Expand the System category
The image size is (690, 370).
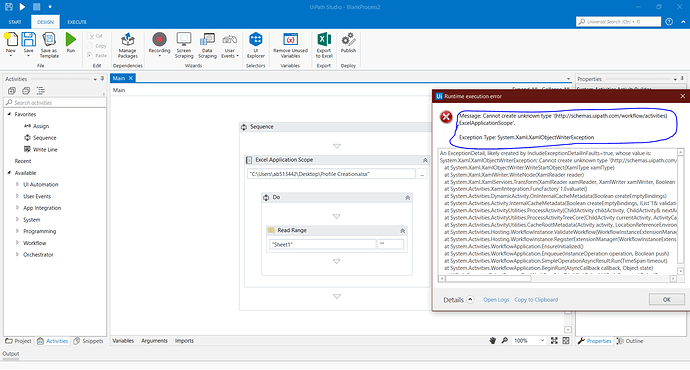pos(18,219)
